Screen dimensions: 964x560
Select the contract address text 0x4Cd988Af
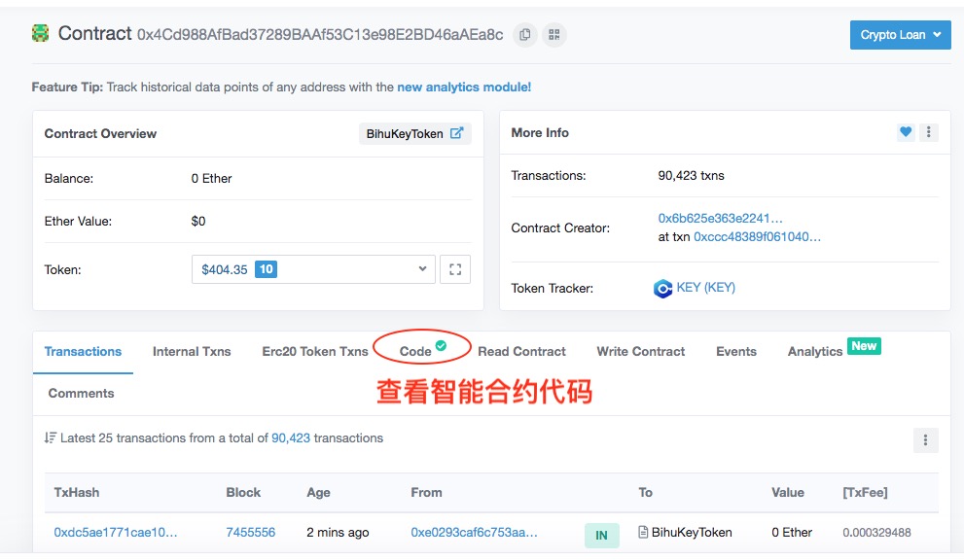(320, 34)
